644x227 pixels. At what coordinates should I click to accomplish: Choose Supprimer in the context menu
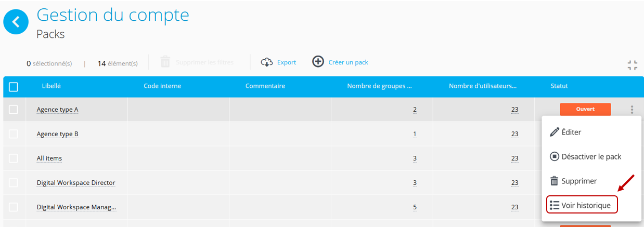(591, 181)
